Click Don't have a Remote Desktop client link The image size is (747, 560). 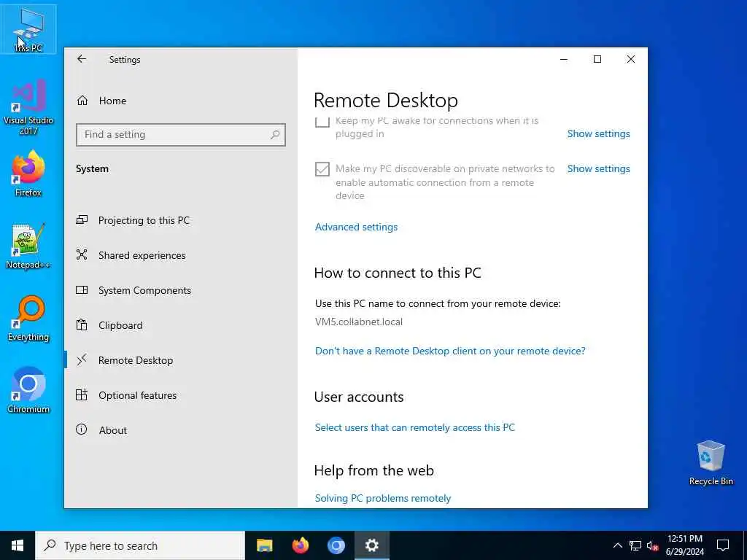[x=450, y=351]
